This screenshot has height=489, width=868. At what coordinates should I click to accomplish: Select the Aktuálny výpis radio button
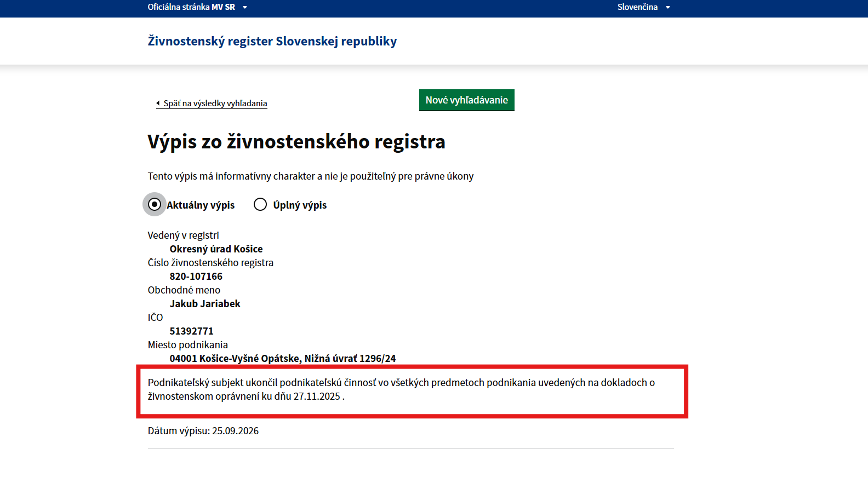(155, 204)
